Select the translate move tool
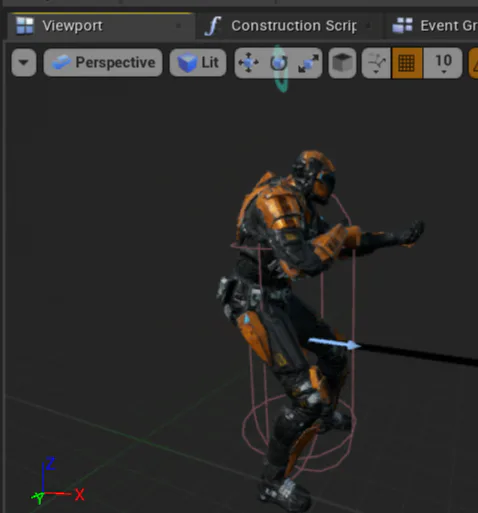 249,63
